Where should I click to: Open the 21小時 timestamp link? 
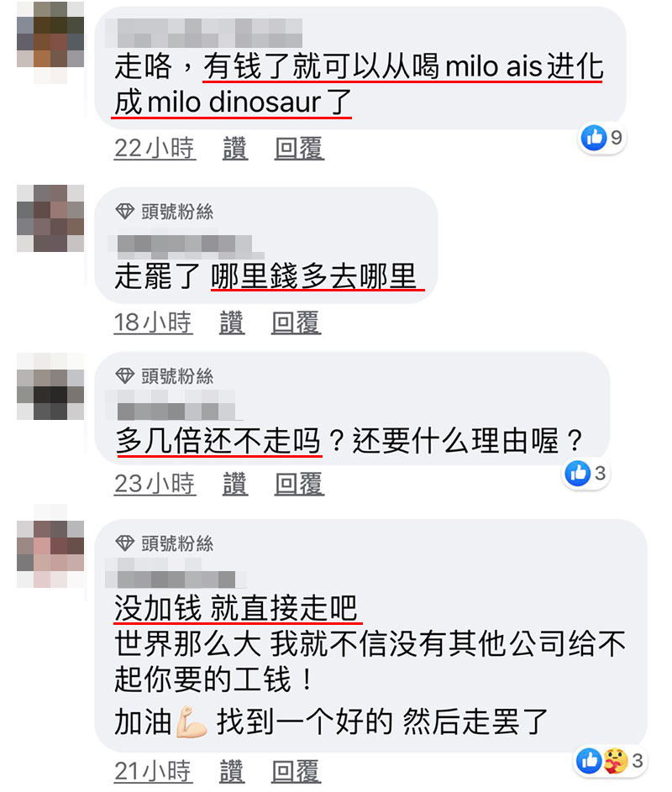(x=153, y=771)
